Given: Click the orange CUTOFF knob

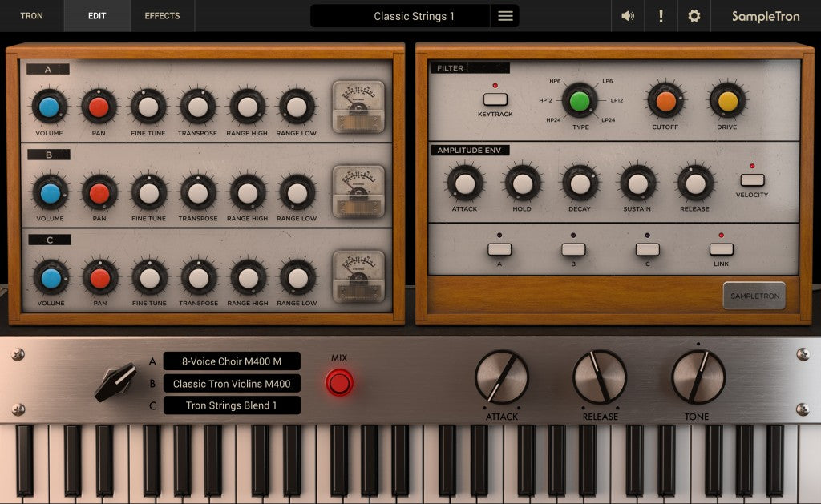Looking at the screenshot, I should 666,101.
